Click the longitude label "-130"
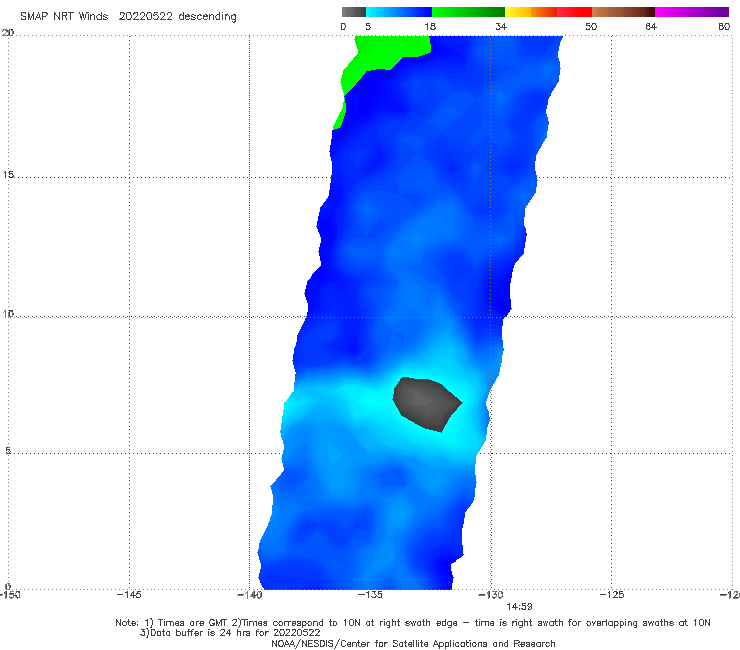740x650 pixels. click(491, 595)
